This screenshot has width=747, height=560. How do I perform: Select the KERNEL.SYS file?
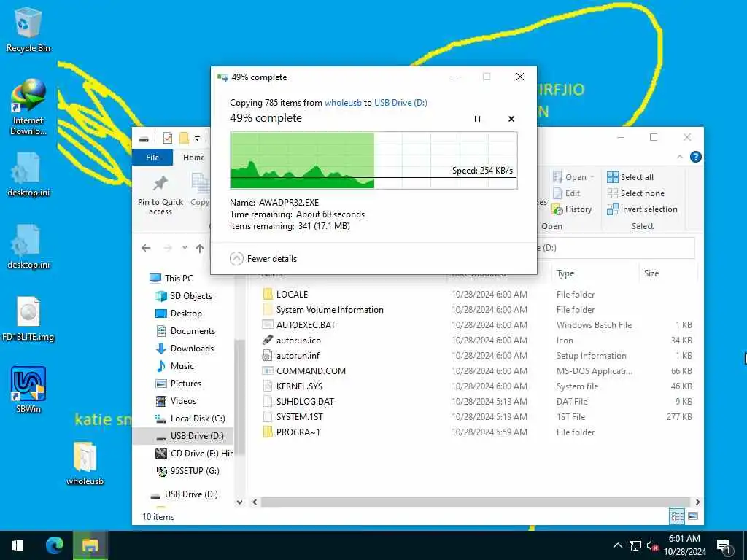(299, 386)
